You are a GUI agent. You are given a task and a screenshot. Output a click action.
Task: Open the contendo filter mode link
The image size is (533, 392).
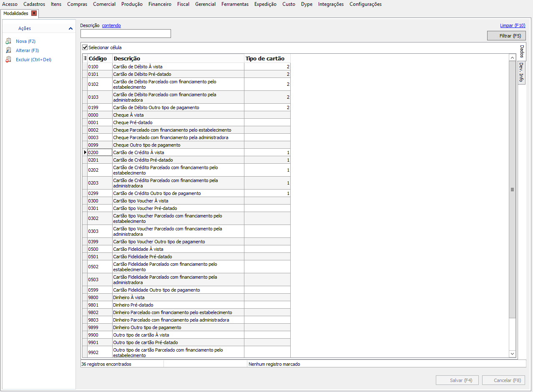111,25
